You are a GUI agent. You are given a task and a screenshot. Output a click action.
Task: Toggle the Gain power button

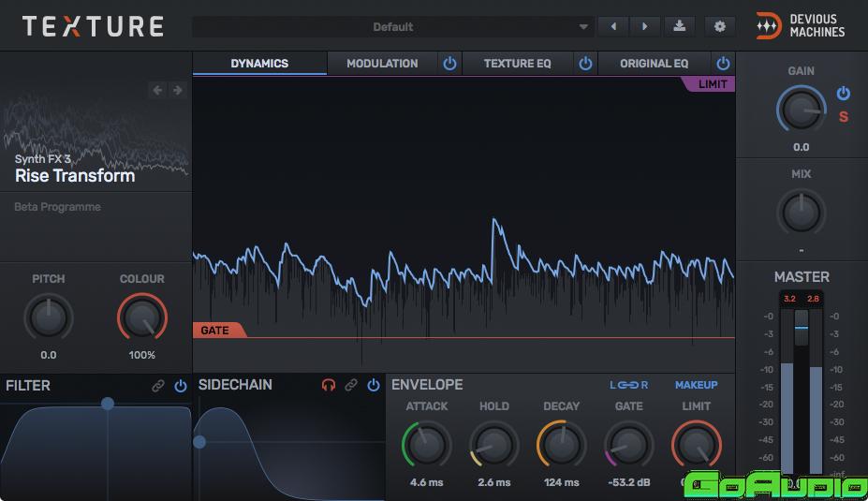(843, 93)
